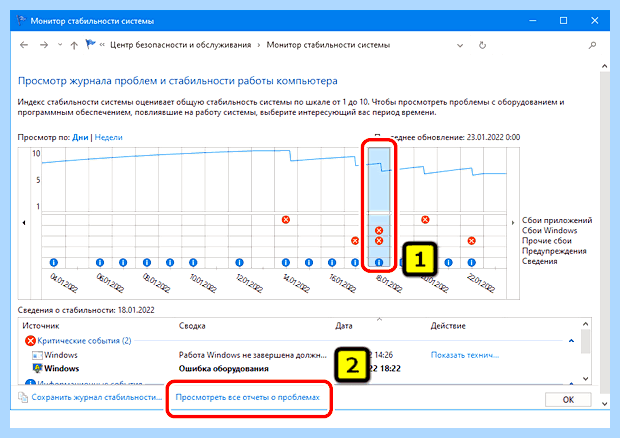Click the Критические события (2) group header
Image resolution: width=620 pixels, height=438 pixels.
[x=84, y=340]
